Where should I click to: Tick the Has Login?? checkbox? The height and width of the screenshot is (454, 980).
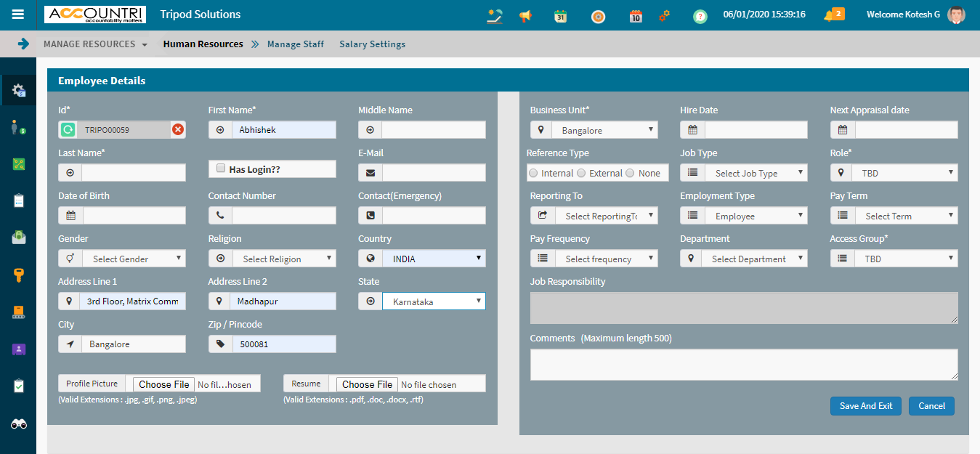point(221,168)
